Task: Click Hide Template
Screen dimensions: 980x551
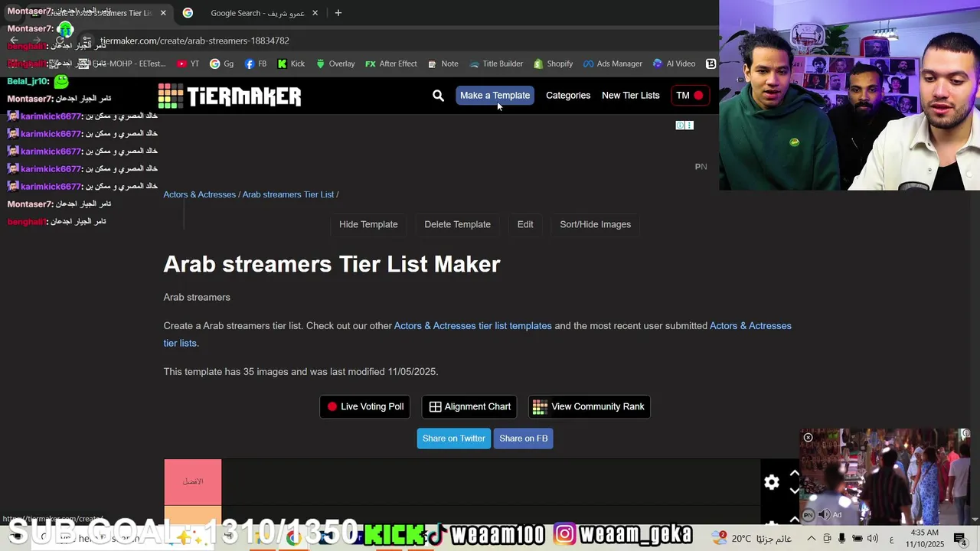Action: (368, 224)
